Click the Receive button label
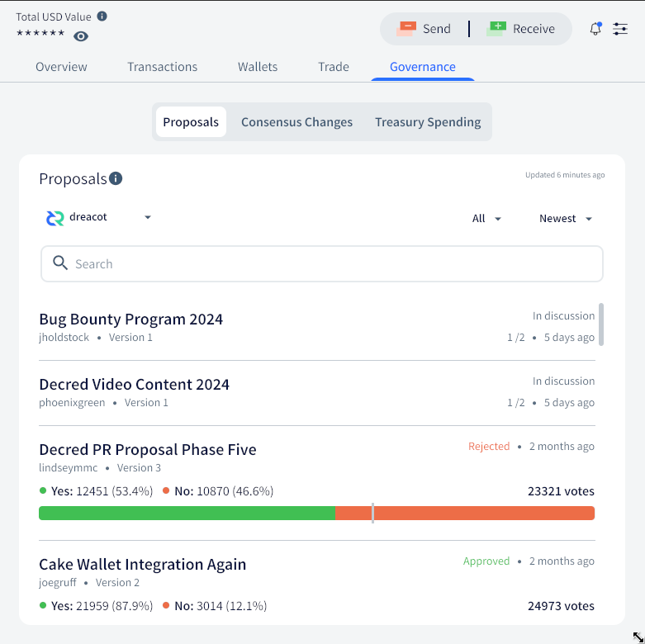The width and height of the screenshot is (645, 644). (x=534, y=29)
